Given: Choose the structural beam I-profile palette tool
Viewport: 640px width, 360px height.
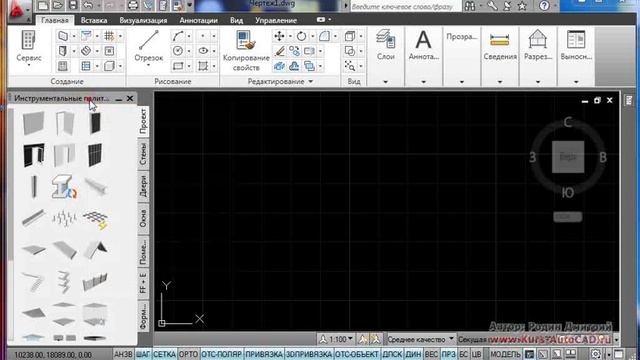Looking at the screenshot, I should pos(64,187).
